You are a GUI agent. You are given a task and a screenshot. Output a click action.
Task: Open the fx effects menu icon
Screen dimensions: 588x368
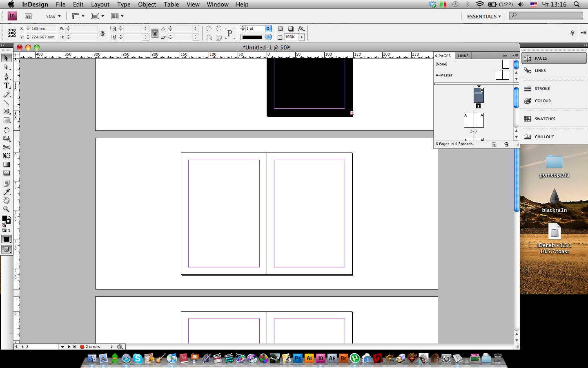coord(301,29)
